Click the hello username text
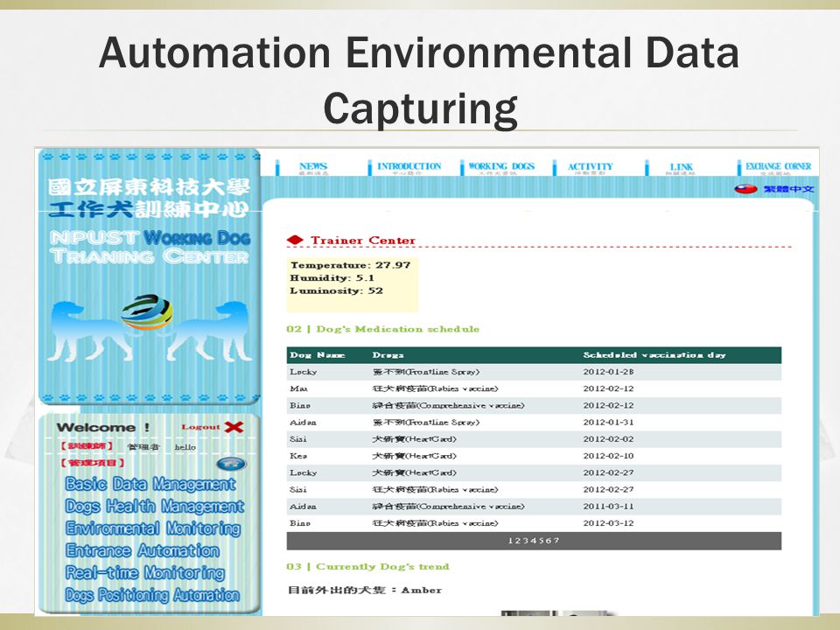The height and width of the screenshot is (630, 840). [x=185, y=447]
